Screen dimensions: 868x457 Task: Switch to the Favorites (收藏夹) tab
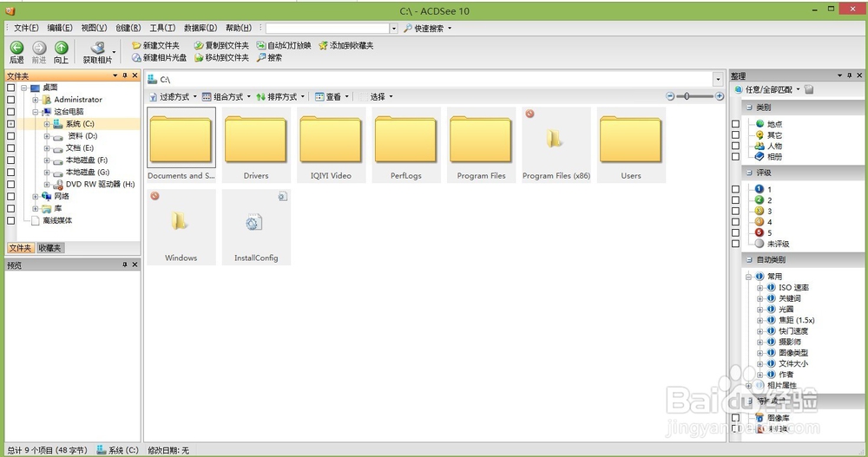[49, 248]
